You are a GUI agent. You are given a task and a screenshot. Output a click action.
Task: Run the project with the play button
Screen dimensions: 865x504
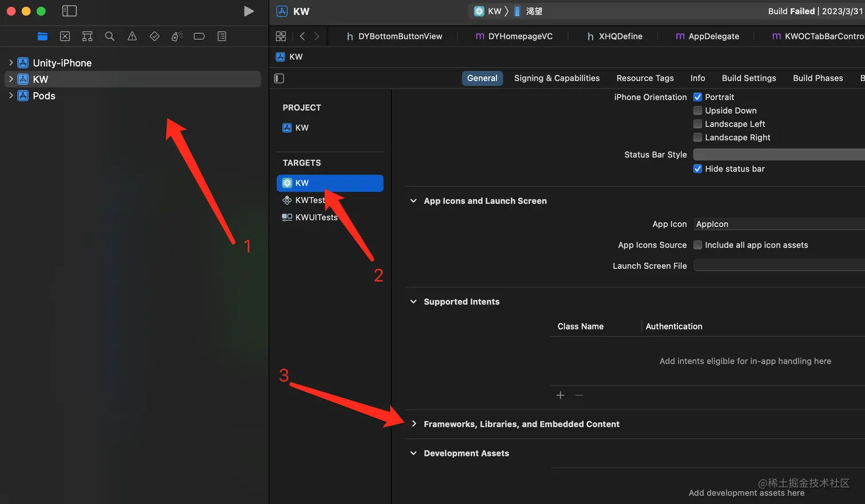point(248,11)
